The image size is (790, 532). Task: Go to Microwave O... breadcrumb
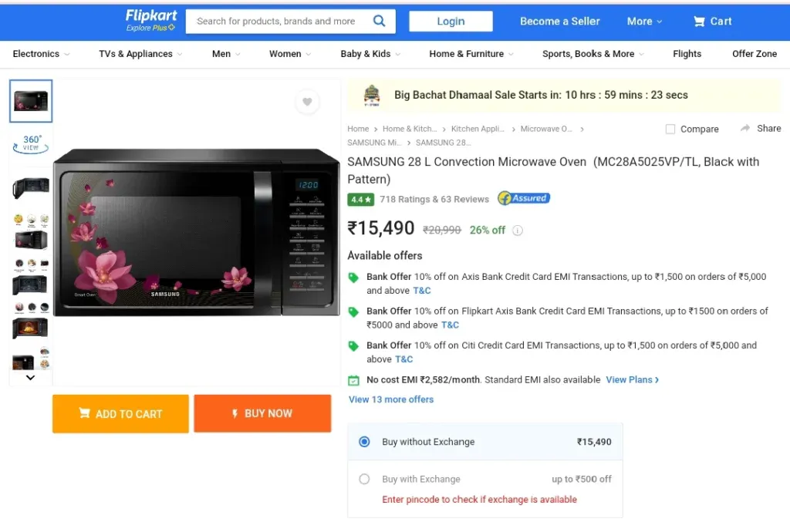pyautogui.click(x=546, y=129)
